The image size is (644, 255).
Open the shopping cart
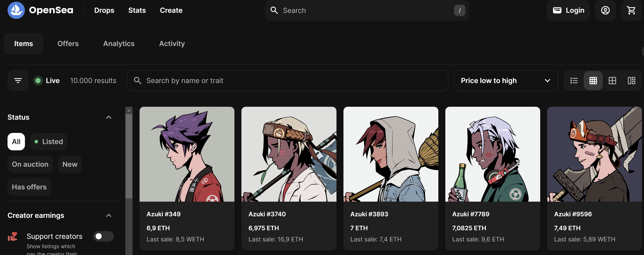pyautogui.click(x=631, y=10)
